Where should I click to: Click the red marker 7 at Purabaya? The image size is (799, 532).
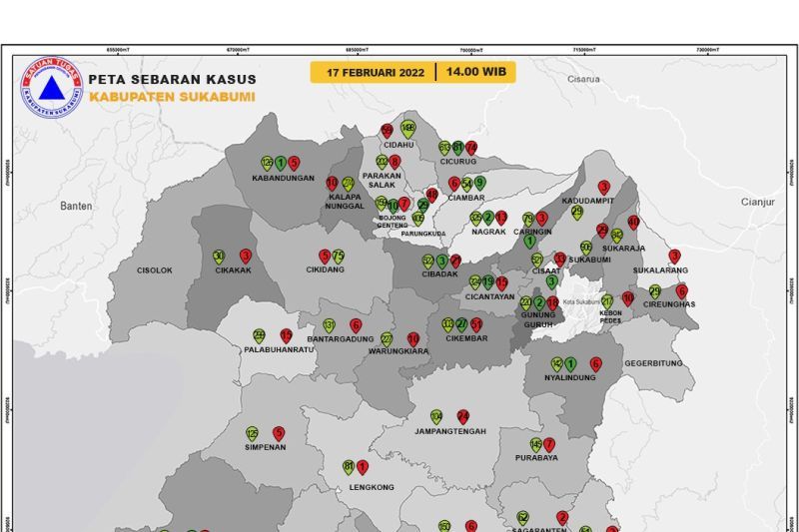tap(548, 444)
